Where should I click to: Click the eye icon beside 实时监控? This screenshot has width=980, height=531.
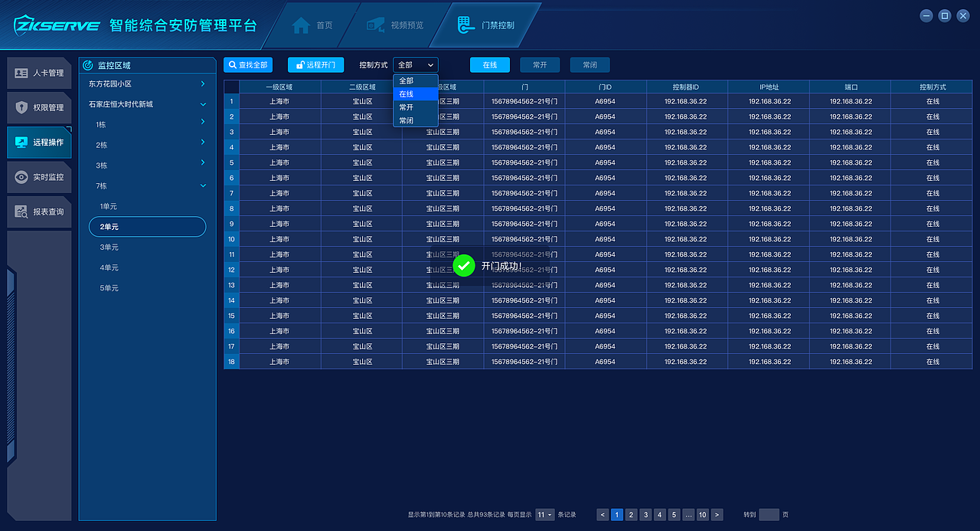coord(21,177)
